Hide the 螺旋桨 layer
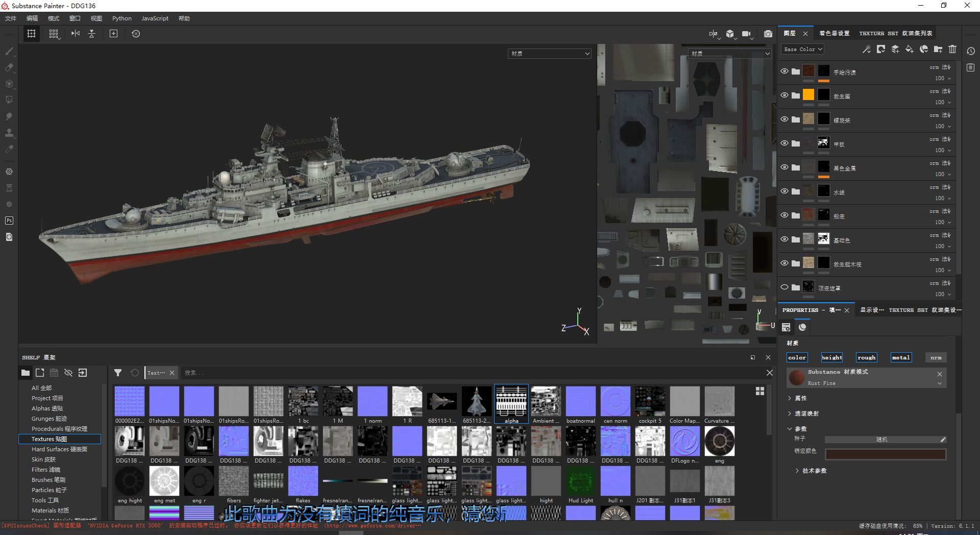Image resolution: width=980 pixels, height=535 pixels. point(785,119)
